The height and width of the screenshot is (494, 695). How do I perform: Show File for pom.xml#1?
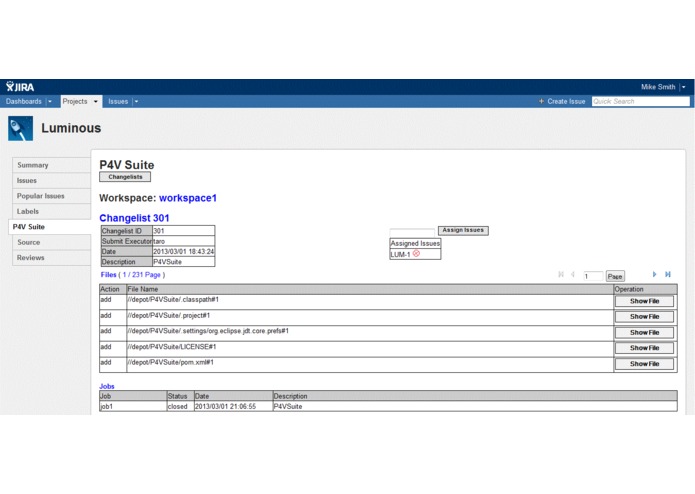[x=644, y=364]
